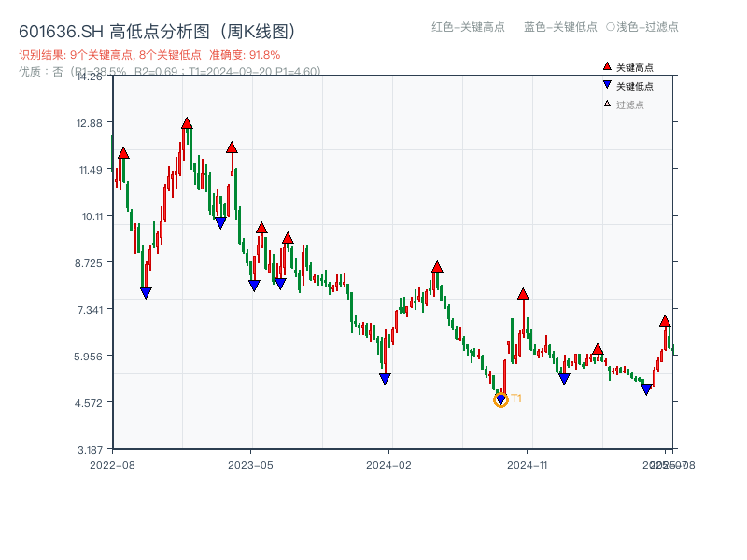Open the 浅色-过滤点 circle legend item
This screenshot has height=560, width=747.
point(641,27)
